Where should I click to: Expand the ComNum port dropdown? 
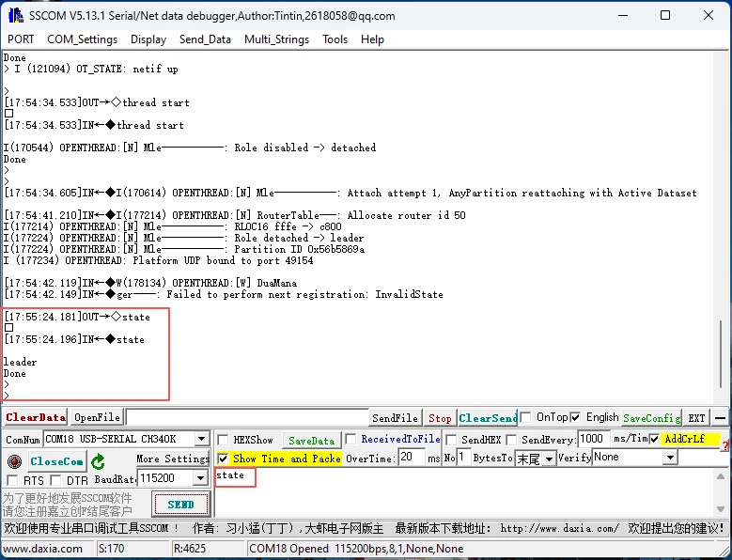point(201,440)
